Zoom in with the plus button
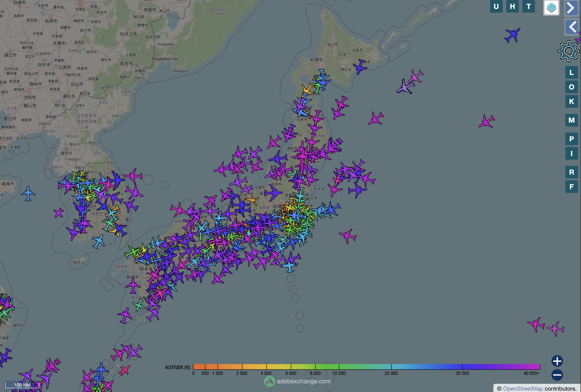Viewport: 581px width, 392px height. 557,361
